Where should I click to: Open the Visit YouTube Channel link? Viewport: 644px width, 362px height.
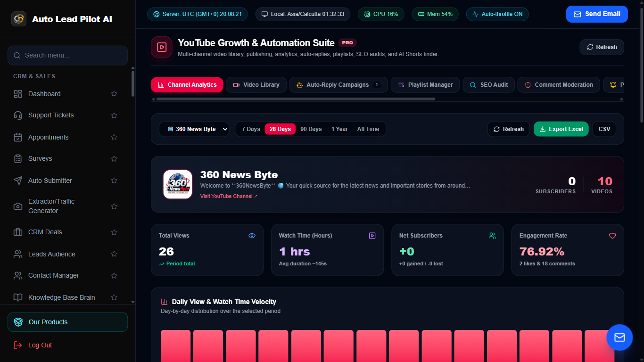(x=229, y=196)
